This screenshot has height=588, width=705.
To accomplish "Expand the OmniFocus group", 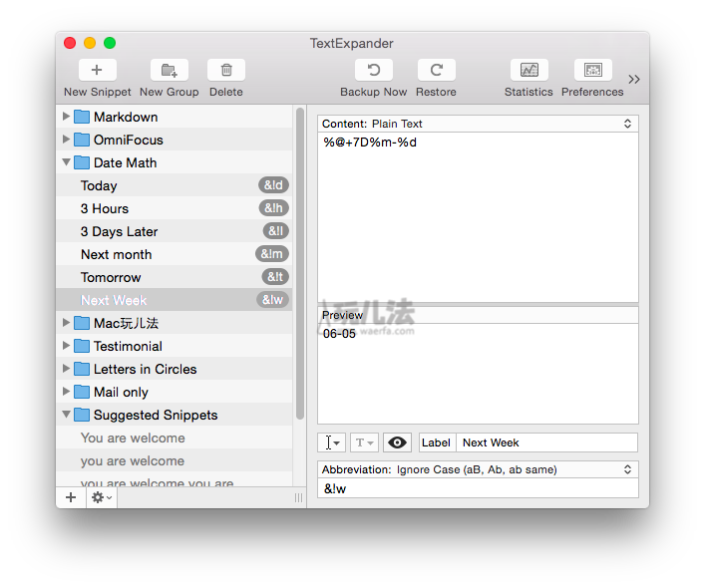I will [66, 140].
